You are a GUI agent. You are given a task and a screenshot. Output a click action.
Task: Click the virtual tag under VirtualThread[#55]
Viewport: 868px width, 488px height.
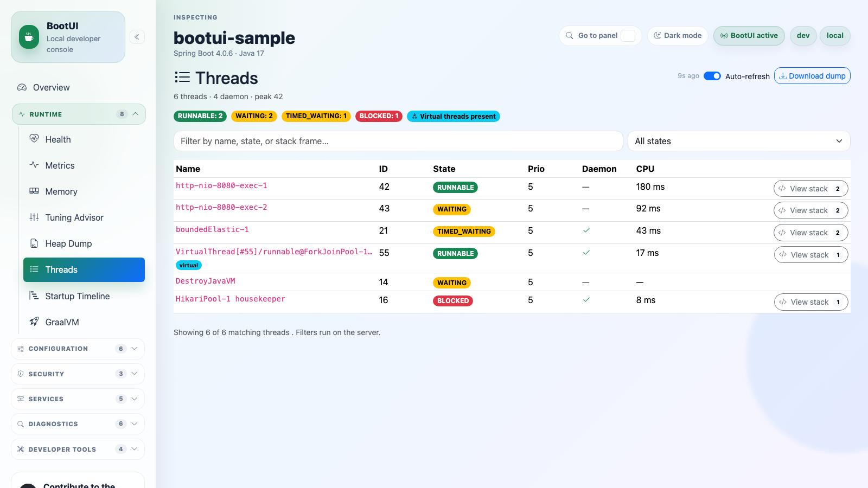[x=189, y=265]
